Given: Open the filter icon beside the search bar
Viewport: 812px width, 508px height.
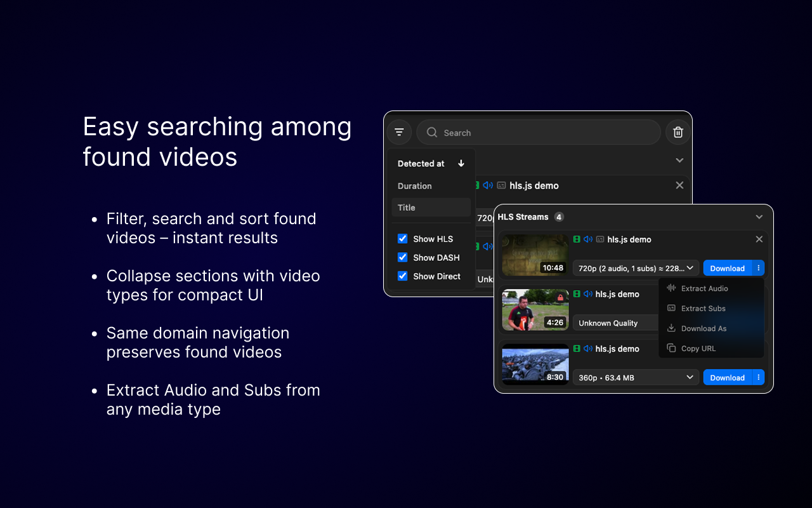Looking at the screenshot, I should click(399, 132).
